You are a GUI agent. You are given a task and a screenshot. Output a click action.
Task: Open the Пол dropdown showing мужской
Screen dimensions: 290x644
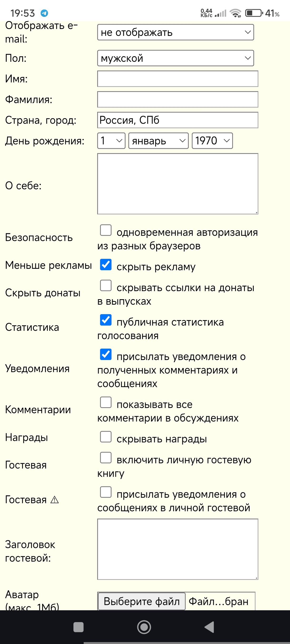[x=175, y=58]
